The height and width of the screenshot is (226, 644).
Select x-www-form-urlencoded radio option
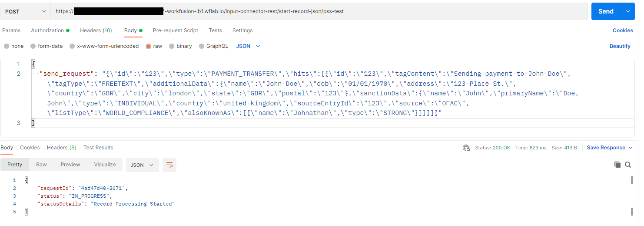72,46
